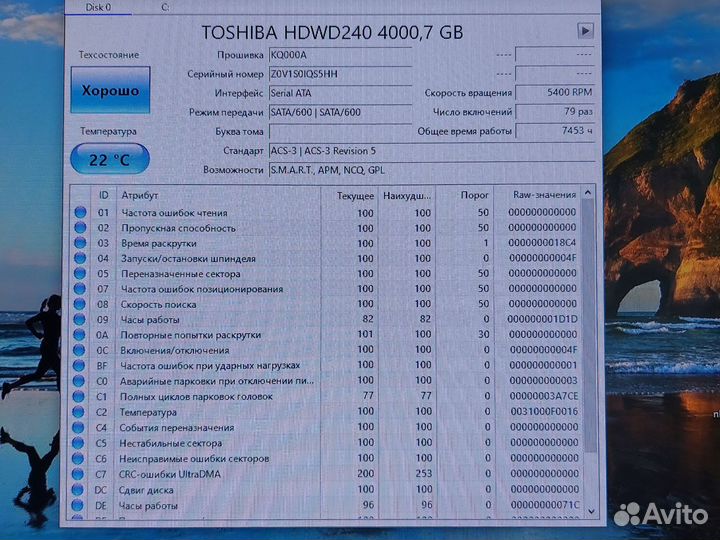The width and height of the screenshot is (720, 540).
Task: Select the C: drive tab
Action: (x=165, y=7)
